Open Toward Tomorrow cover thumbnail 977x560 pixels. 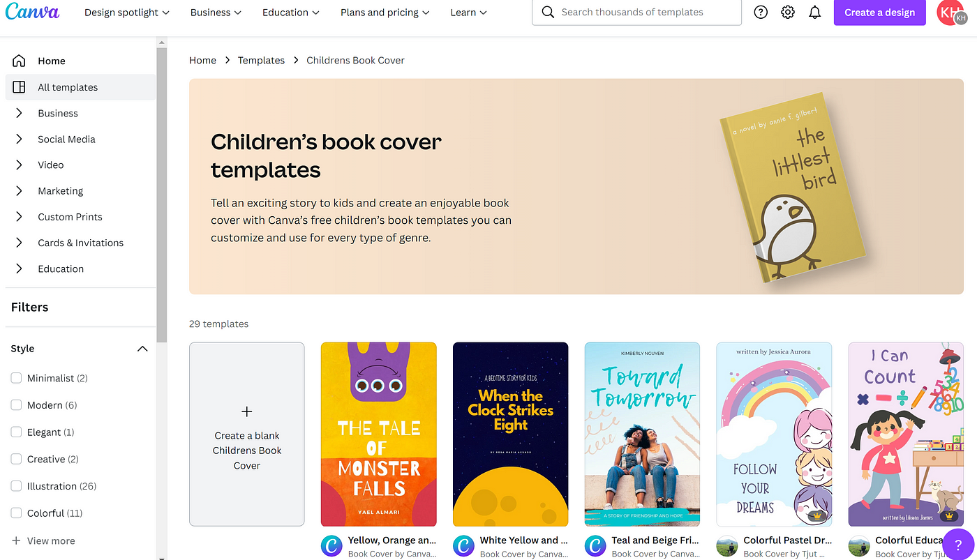click(642, 434)
